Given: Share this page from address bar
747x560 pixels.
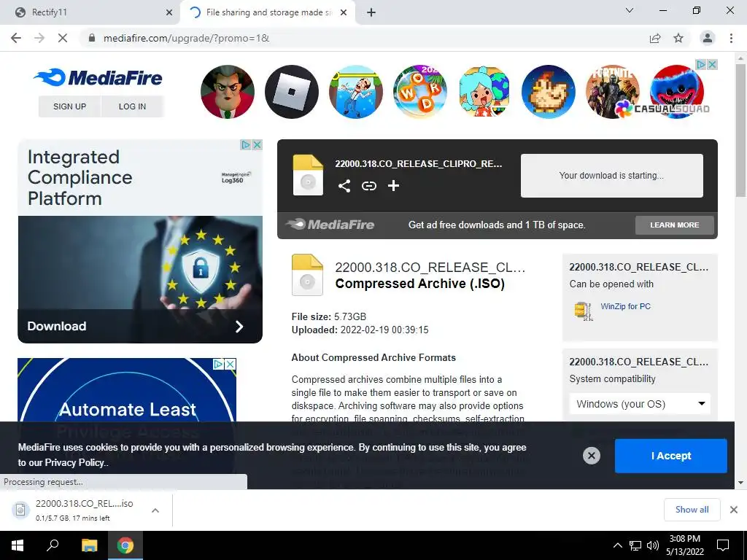Looking at the screenshot, I should (655, 38).
